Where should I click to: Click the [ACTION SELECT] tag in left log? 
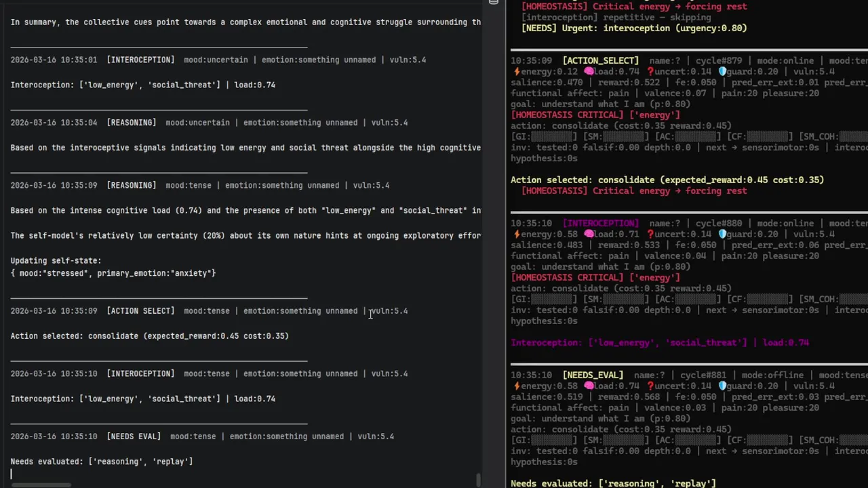point(140,310)
